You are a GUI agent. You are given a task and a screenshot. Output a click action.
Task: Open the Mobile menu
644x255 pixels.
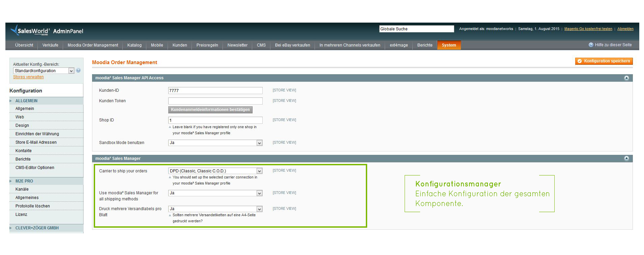point(157,45)
